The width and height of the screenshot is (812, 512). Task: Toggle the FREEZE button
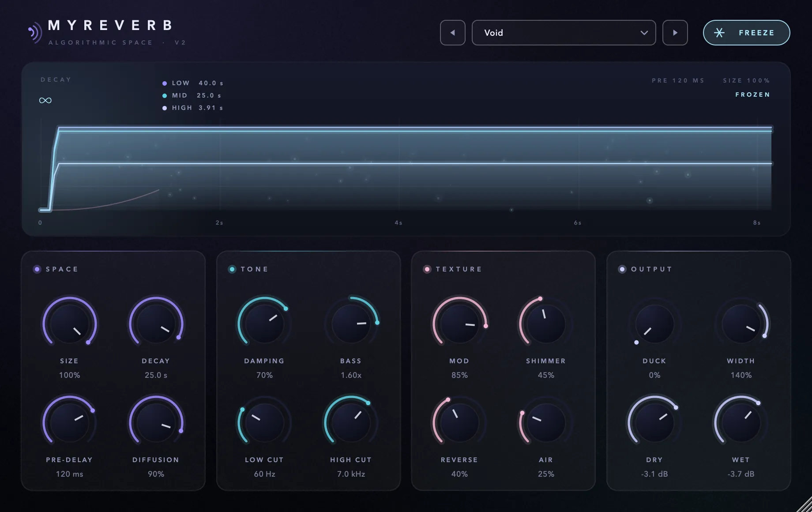pyautogui.click(x=746, y=33)
